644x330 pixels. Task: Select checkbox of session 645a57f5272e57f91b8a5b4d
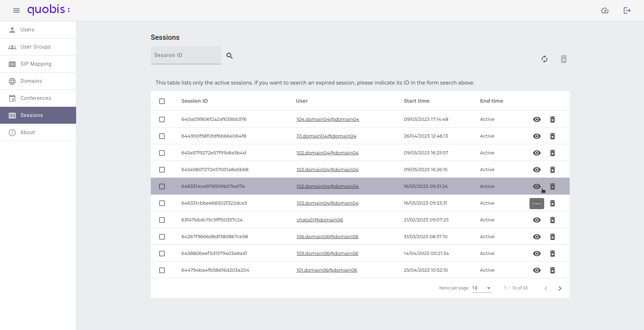[x=162, y=153]
